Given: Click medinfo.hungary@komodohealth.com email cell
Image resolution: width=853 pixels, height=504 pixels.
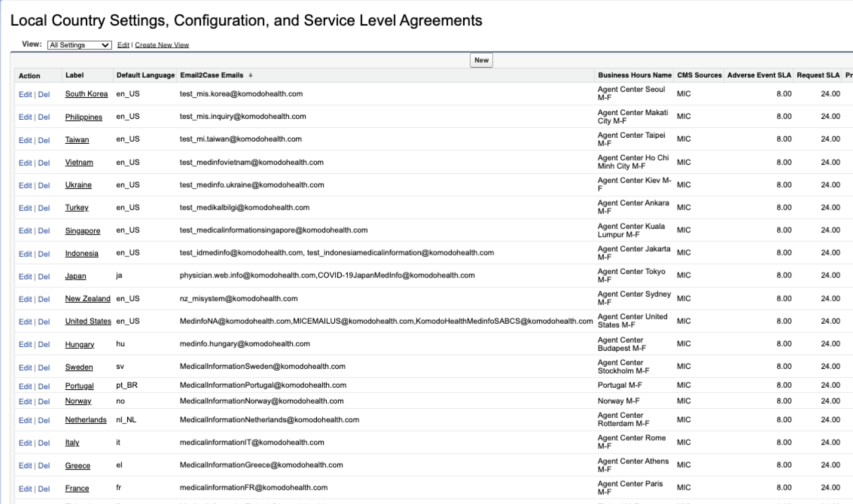Looking at the screenshot, I should (x=245, y=344).
